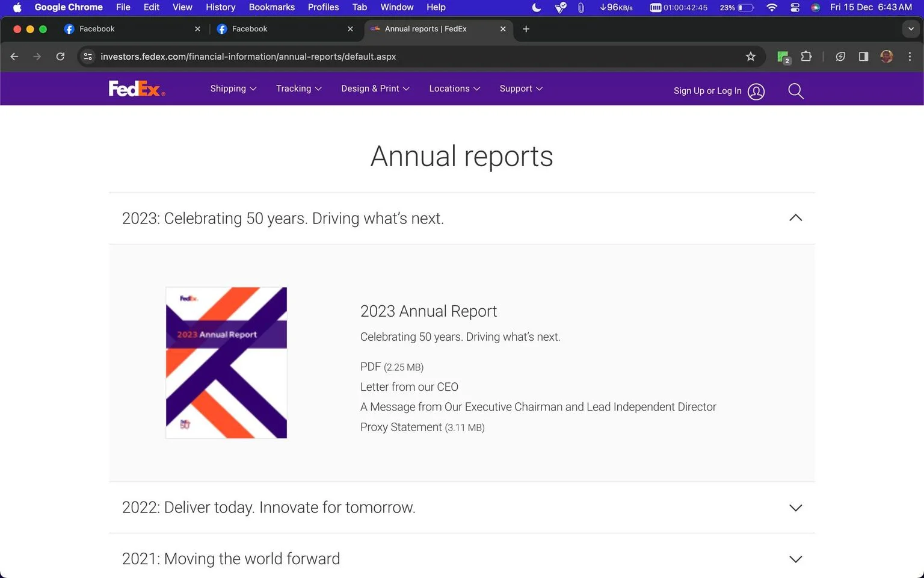Open the Bookmarks menu in menu bar
Screen dimensions: 924x578
tap(271, 7)
